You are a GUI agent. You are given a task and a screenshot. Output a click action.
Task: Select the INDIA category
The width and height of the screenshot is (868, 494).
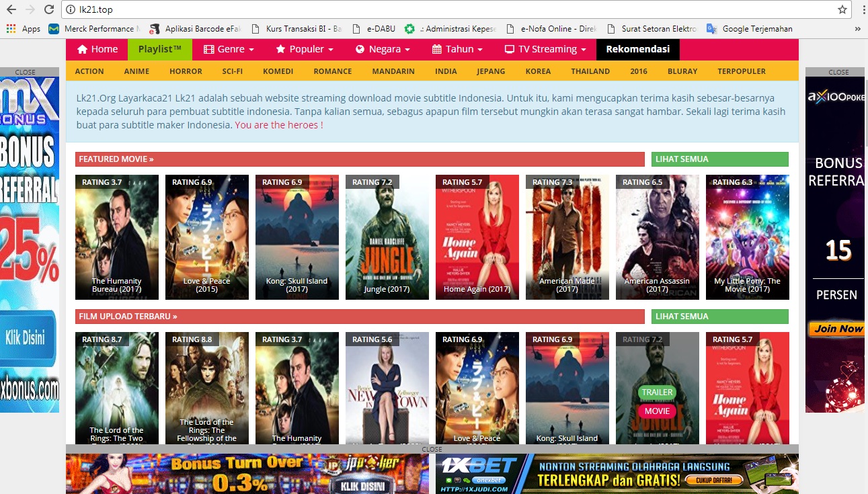(446, 71)
